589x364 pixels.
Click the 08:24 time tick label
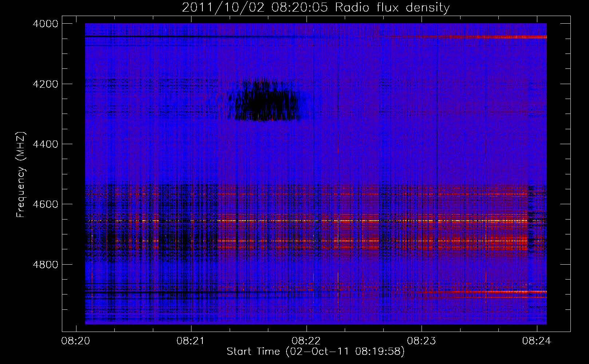pyautogui.click(x=537, y=341)
